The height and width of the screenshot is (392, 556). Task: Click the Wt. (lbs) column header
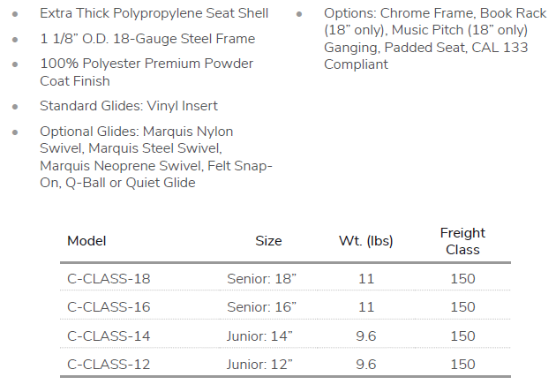(365, 241)
